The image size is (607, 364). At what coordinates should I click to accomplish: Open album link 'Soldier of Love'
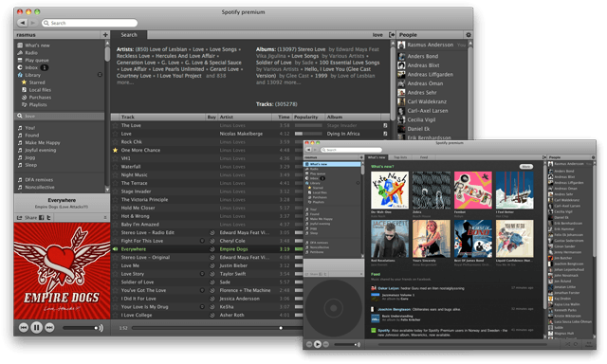[x=274, y=63]
